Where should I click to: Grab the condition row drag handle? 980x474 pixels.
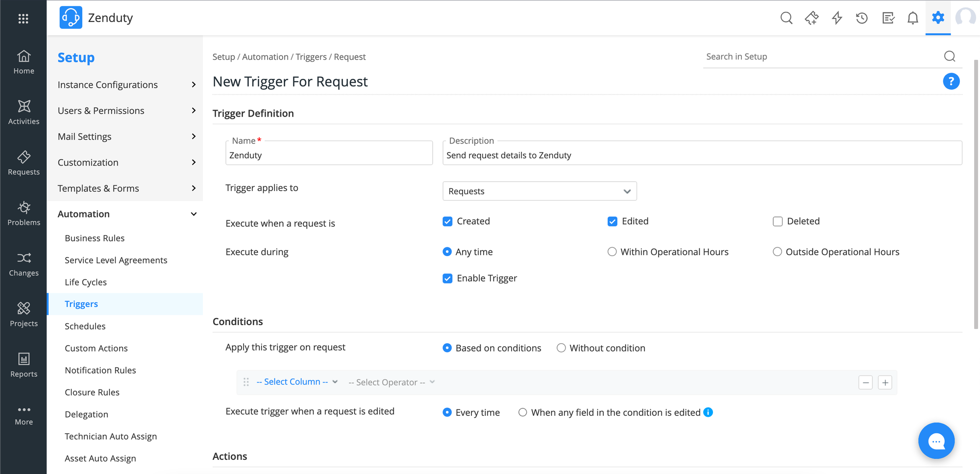coord(246,382)
